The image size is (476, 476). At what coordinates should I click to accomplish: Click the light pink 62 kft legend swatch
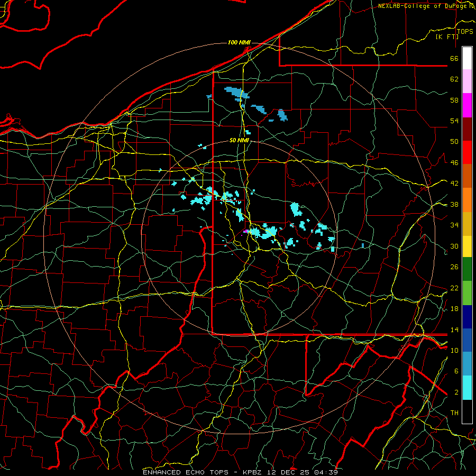coord(467,81)
